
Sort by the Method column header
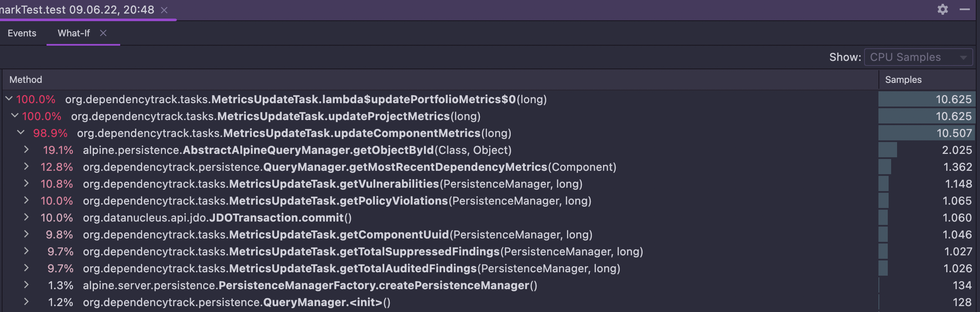pos(26,79)
